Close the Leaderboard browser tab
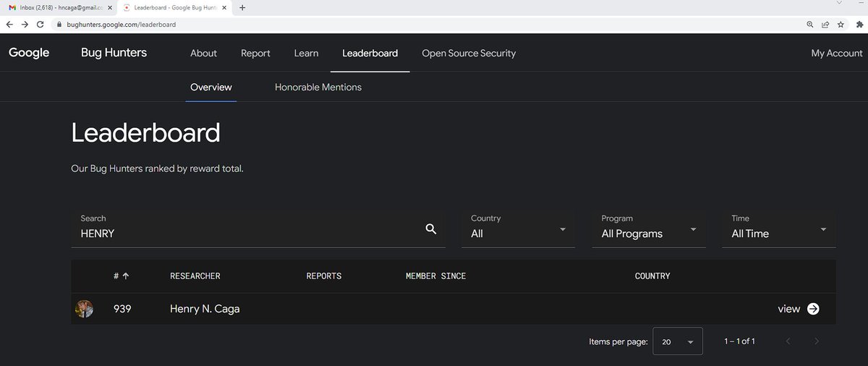Image resolution: width=868 pixels, height=366 pixels. 225,7
